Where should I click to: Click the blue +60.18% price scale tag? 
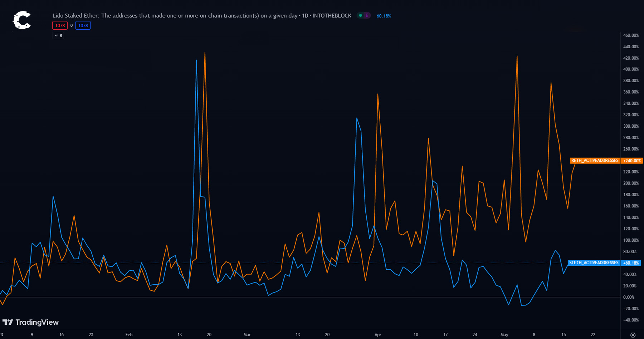(x=631, y=263)
